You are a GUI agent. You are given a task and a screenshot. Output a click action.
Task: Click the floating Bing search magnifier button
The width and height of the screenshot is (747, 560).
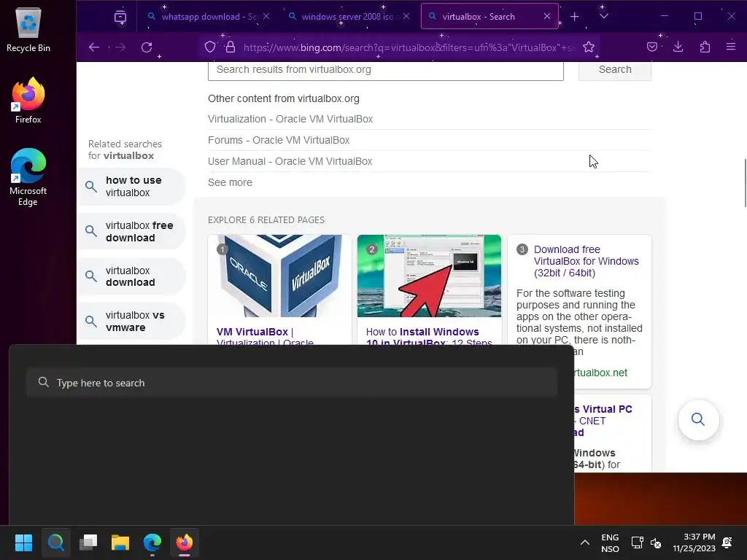coord(698,419)
